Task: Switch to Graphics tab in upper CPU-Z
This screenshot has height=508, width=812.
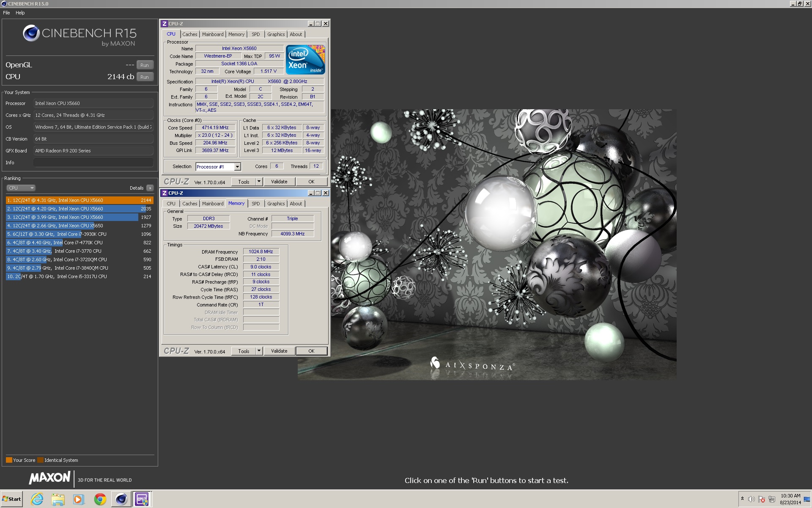Action: [x=276, y=34]
